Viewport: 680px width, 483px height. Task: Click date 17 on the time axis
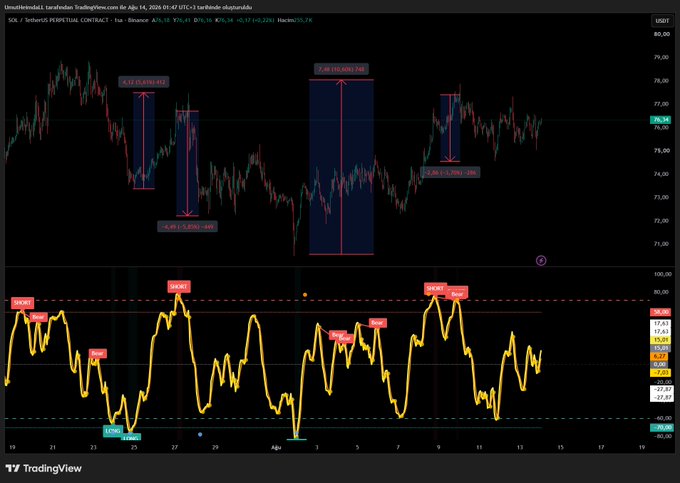pos(601,447)
